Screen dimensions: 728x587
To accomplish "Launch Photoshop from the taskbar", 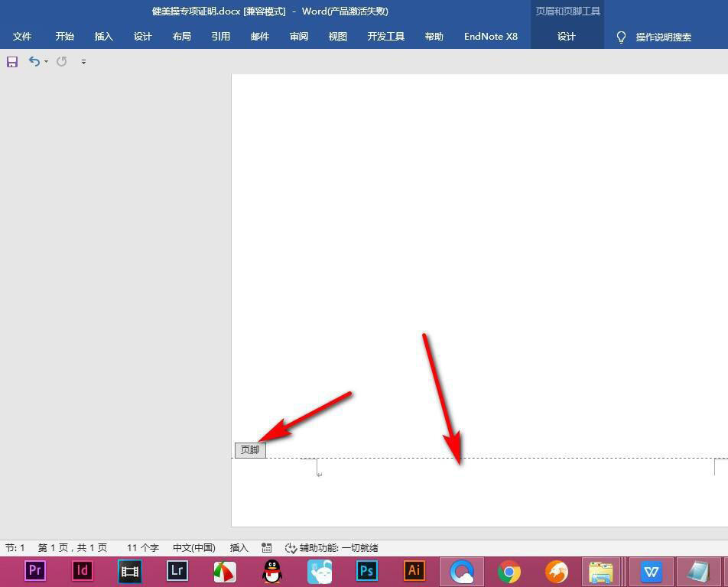I will pyautogui.click(x=366, y=571).
